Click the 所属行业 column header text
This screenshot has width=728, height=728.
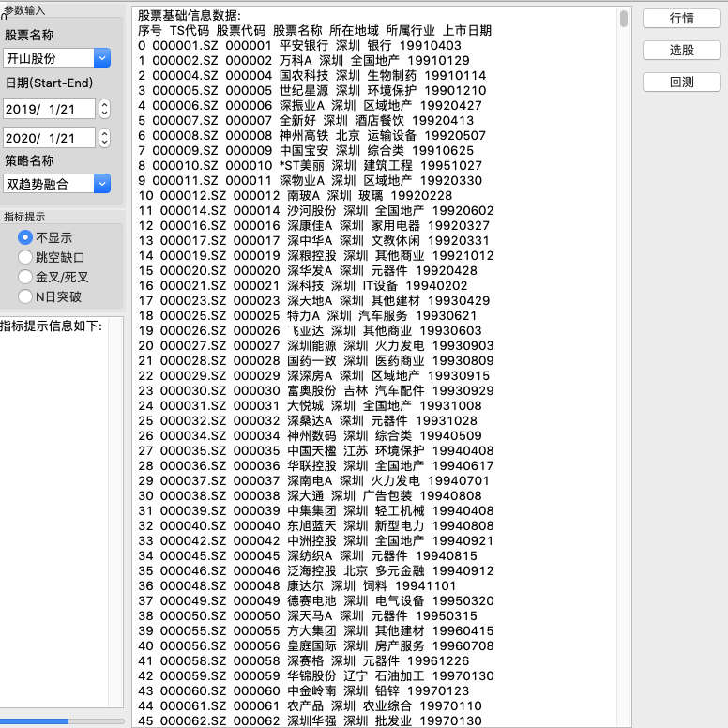coord(410,31)
